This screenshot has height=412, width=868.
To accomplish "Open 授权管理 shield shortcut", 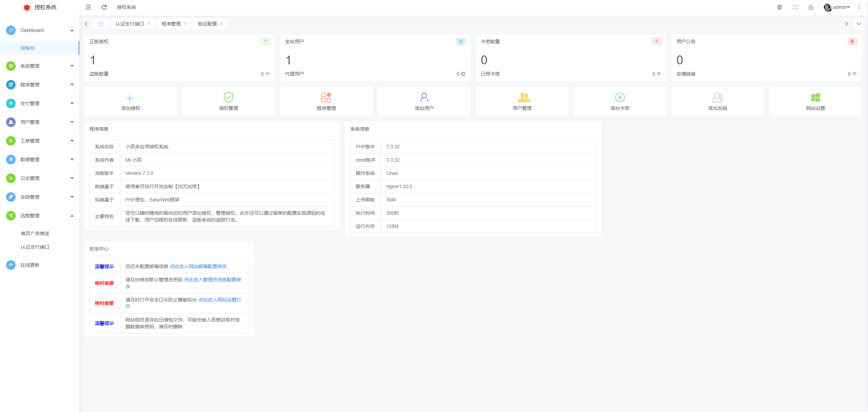I will [x=228, y=97].
